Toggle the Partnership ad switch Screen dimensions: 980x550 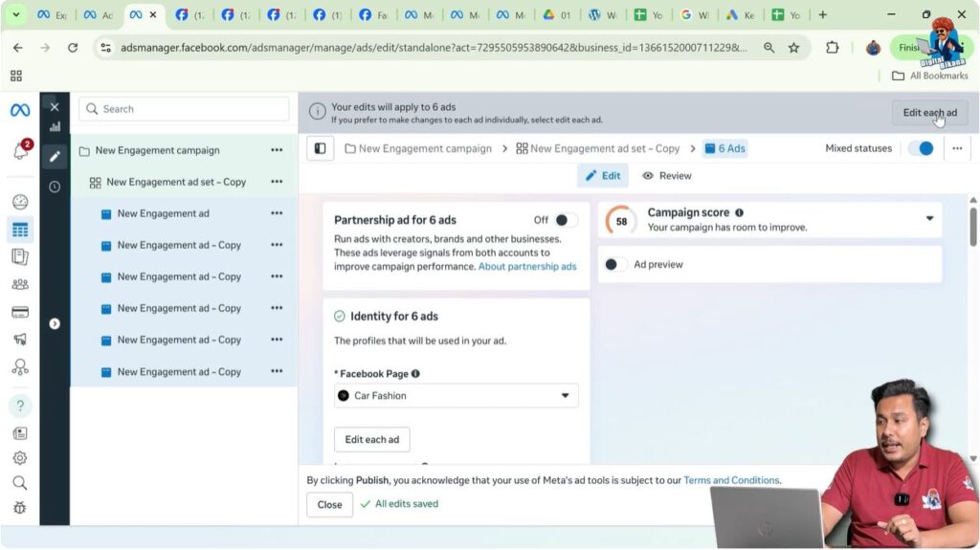coord(565,220)
